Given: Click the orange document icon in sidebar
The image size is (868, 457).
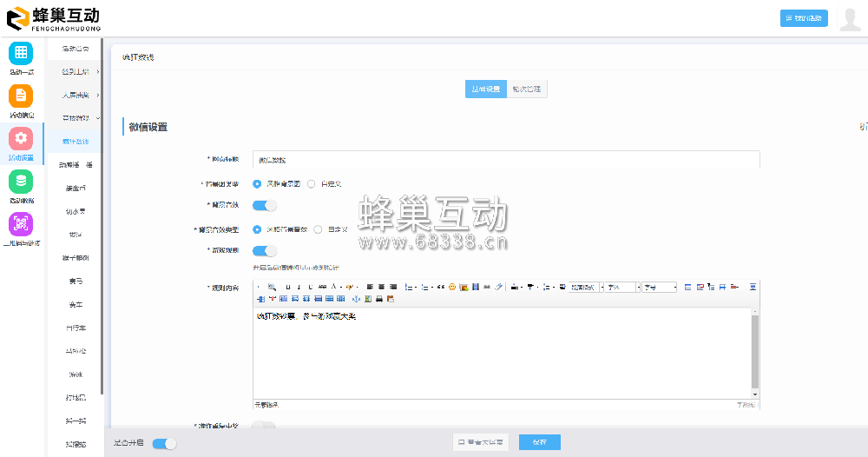Looking at the screenshot, I should (21, 96).
